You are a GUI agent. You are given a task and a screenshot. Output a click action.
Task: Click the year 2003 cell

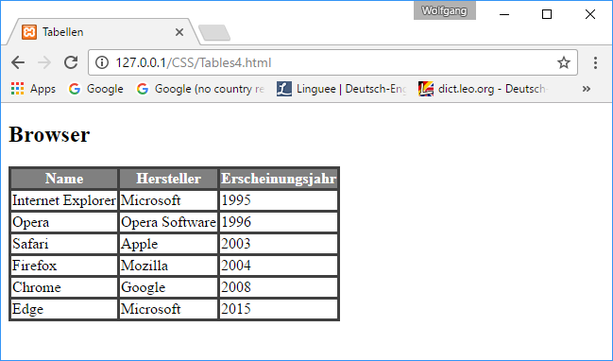click(x=278, y=244)
